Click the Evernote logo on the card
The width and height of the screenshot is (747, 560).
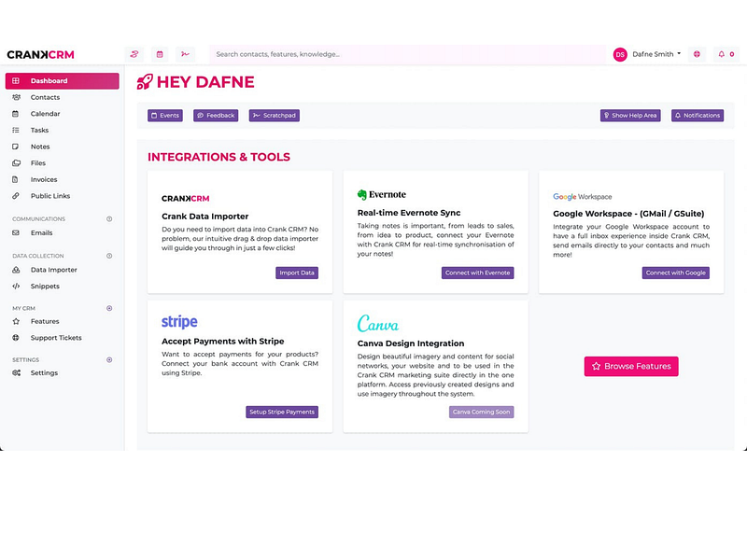[382, 194]
